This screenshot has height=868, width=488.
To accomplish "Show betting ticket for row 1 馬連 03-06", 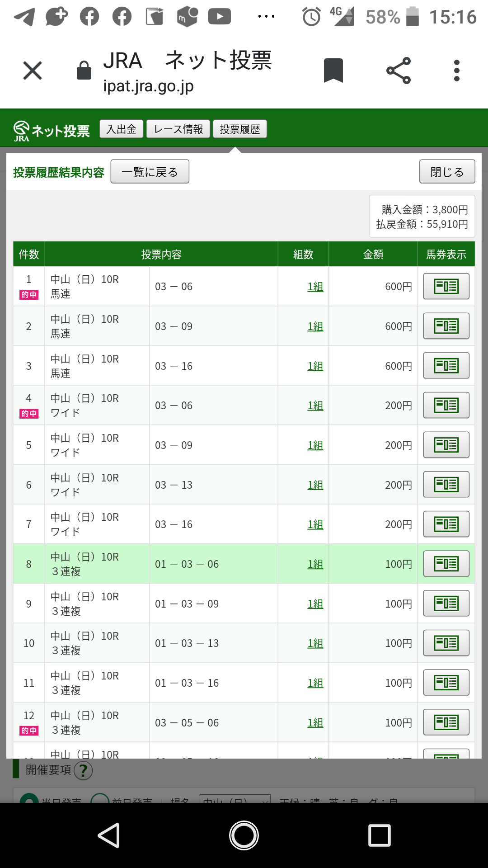I will point(446,286).
